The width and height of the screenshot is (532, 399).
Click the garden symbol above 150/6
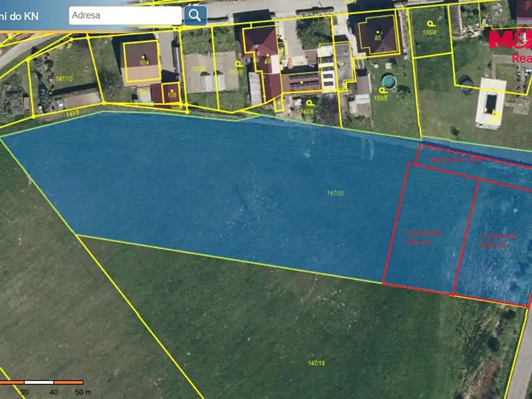click(x=239, y=64)
